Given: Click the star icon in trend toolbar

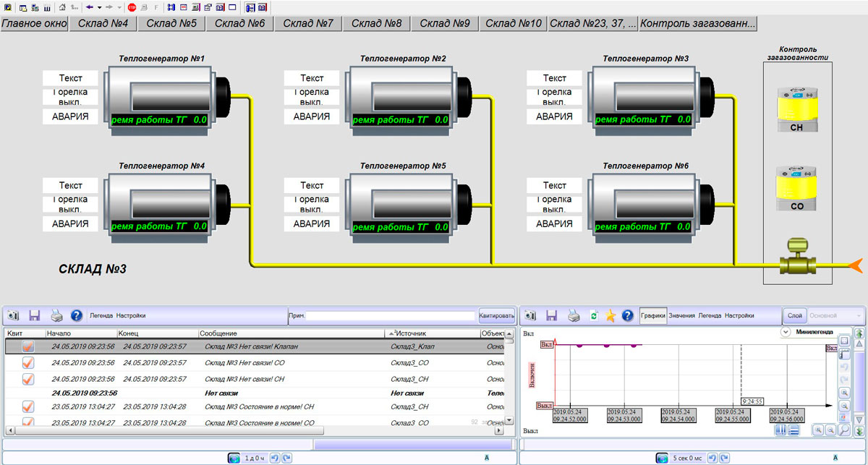Looking at the screenshot, I should 610,315.
